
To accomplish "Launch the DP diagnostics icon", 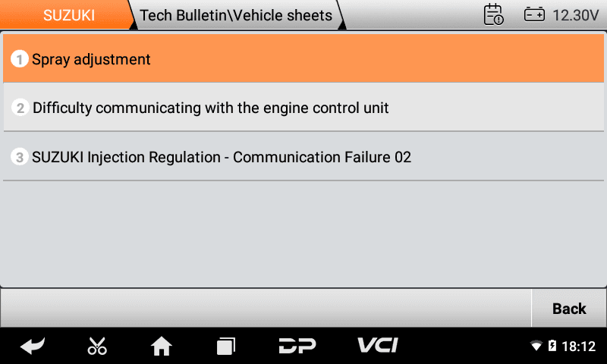I will [x=297, y=346].
